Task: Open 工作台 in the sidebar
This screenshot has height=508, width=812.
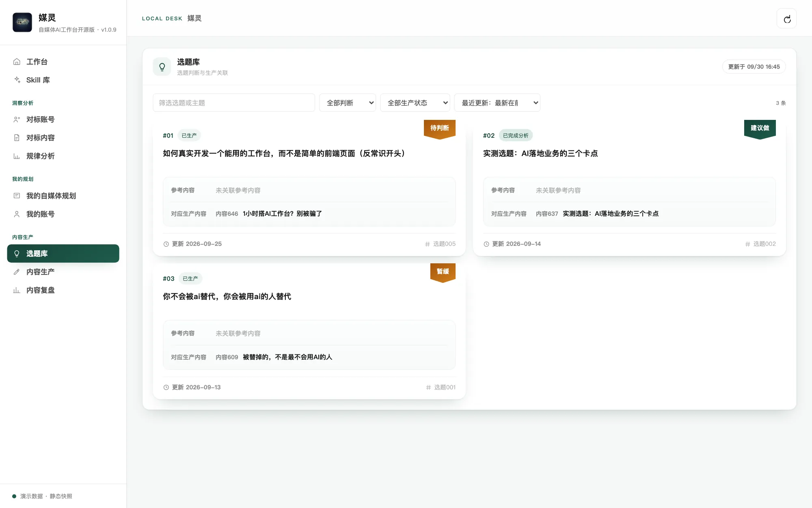Action: (x=63, y=62)
